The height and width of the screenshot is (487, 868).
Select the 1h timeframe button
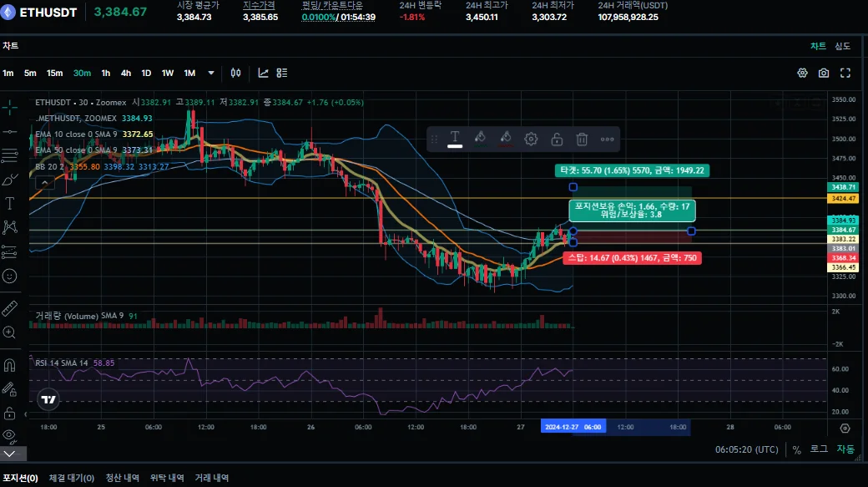[x=106, y=74]
